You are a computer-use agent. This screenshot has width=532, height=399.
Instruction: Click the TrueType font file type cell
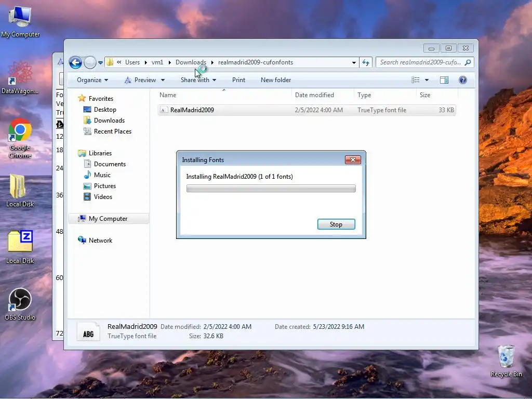pos(382,110)
